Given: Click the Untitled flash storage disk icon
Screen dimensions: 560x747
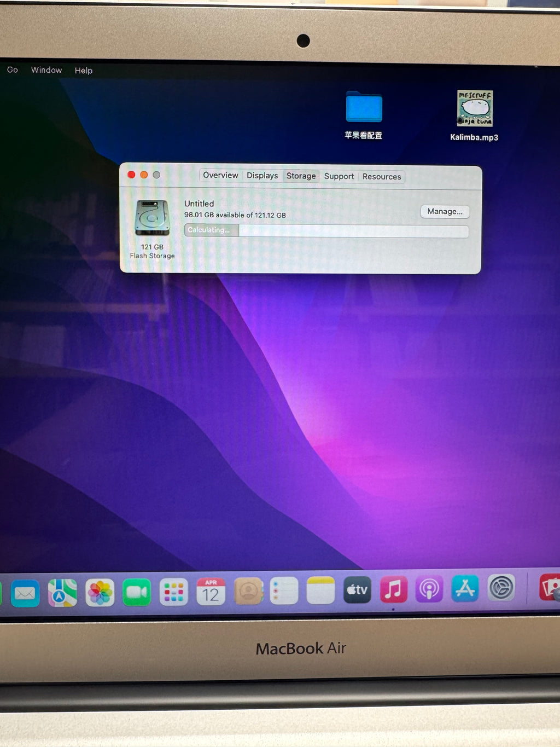Looking at the screenshot, I should click(152, 218).
